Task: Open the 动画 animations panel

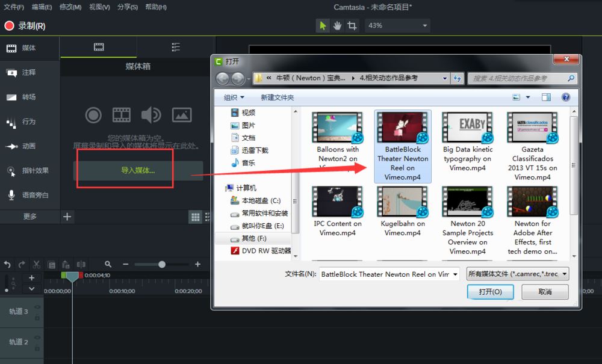Action: click(29, 146)
